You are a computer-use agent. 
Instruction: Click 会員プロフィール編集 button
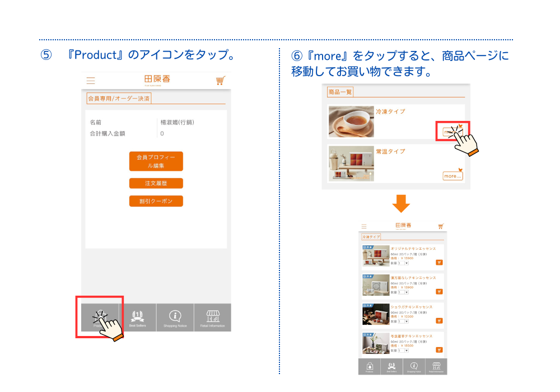[156, 161]
